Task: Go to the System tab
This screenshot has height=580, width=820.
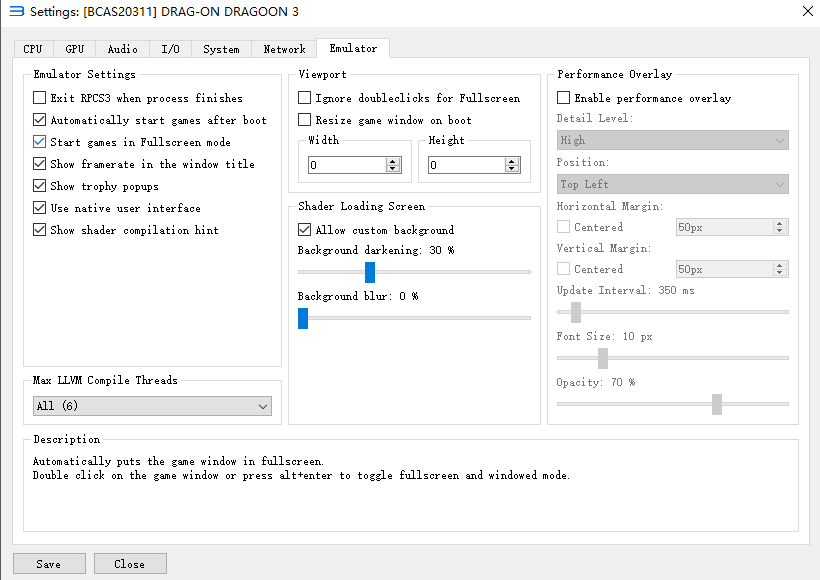Action: click(x=221, y=49)
